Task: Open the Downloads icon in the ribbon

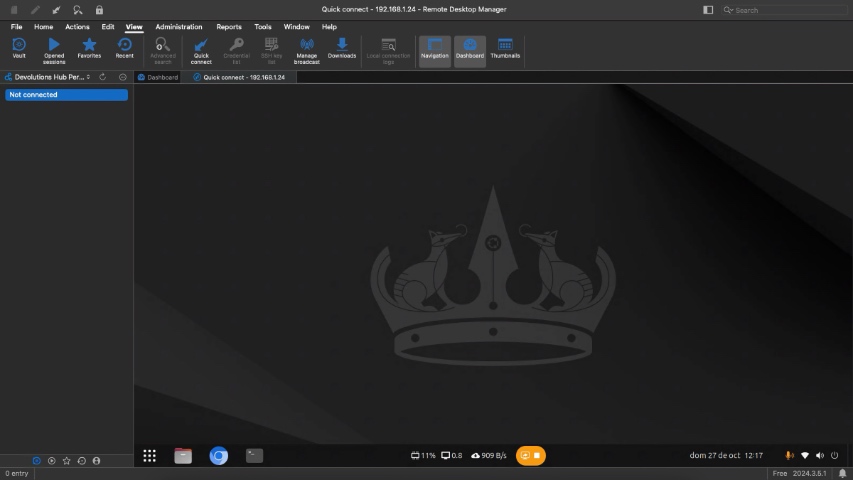Action: (342, 48)
